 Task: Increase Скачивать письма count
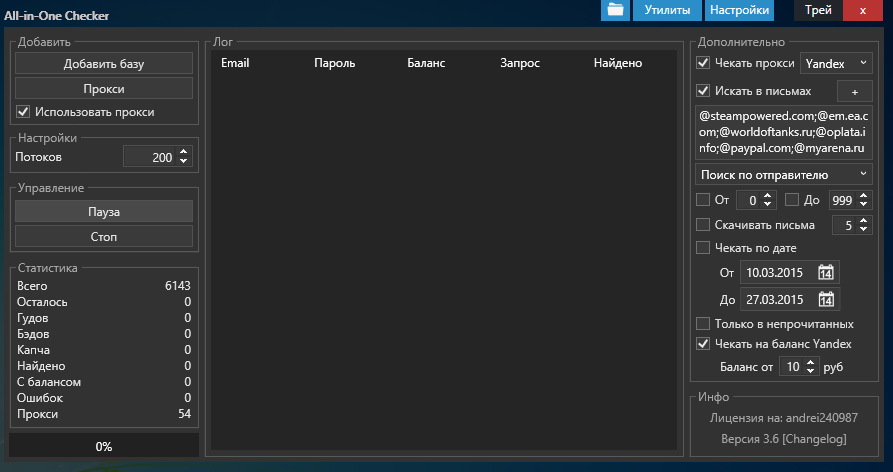[x=863, y=220]
